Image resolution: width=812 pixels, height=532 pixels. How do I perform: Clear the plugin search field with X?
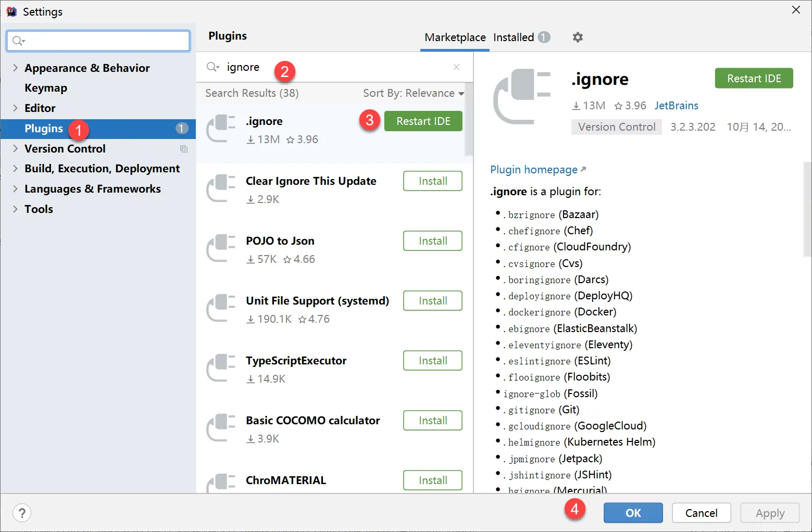point(456,67)
